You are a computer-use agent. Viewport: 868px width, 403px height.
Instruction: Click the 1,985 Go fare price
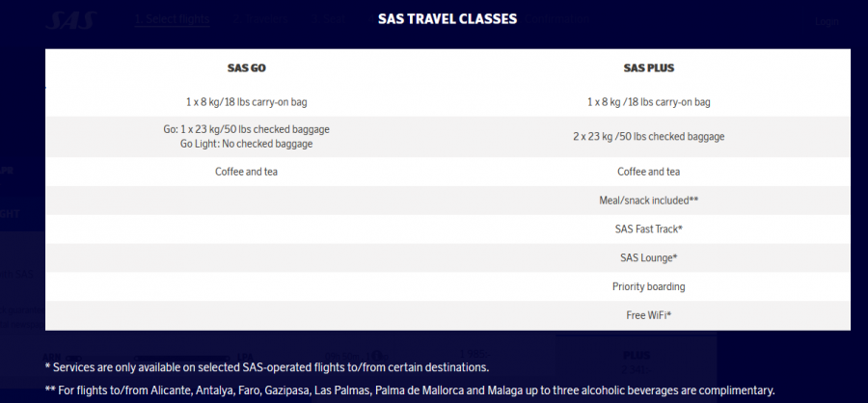(x=475, y=354)
